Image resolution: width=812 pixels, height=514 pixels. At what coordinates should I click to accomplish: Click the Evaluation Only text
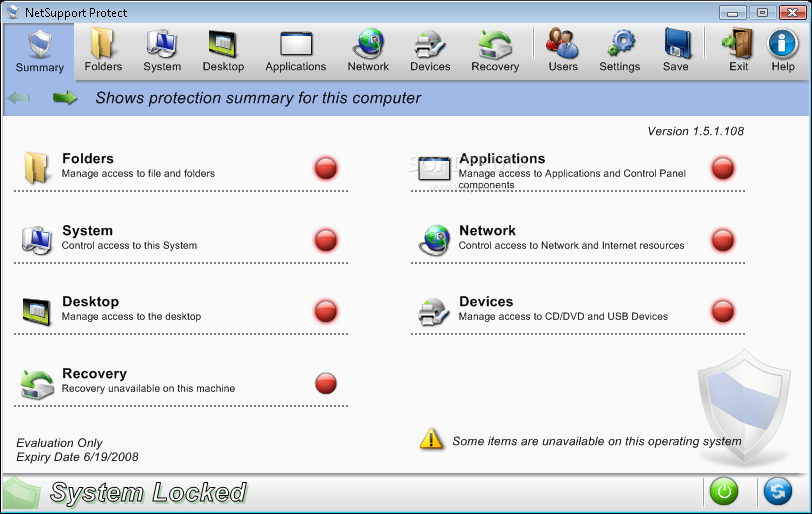(x=59, y=443)
